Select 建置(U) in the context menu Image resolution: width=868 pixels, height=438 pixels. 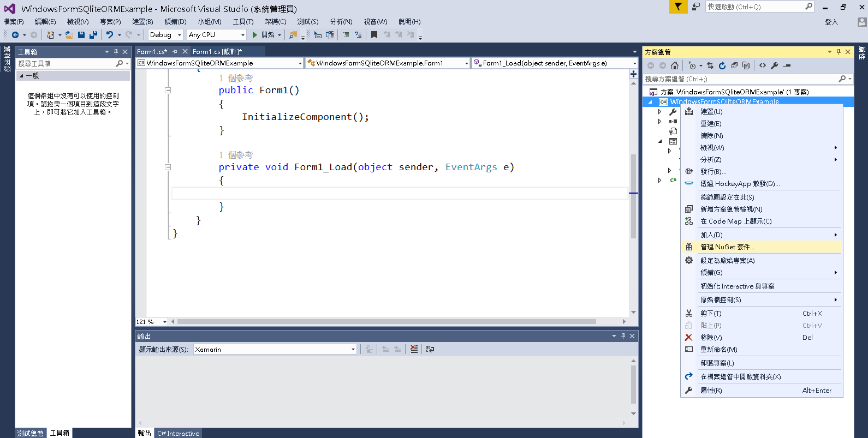coord(762,112)
